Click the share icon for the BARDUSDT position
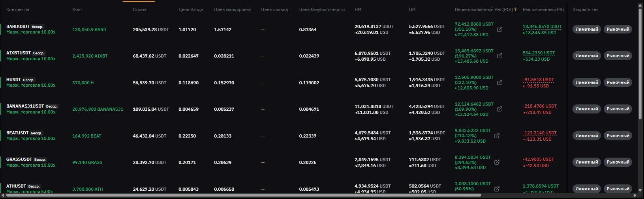 tap(499, 30)
